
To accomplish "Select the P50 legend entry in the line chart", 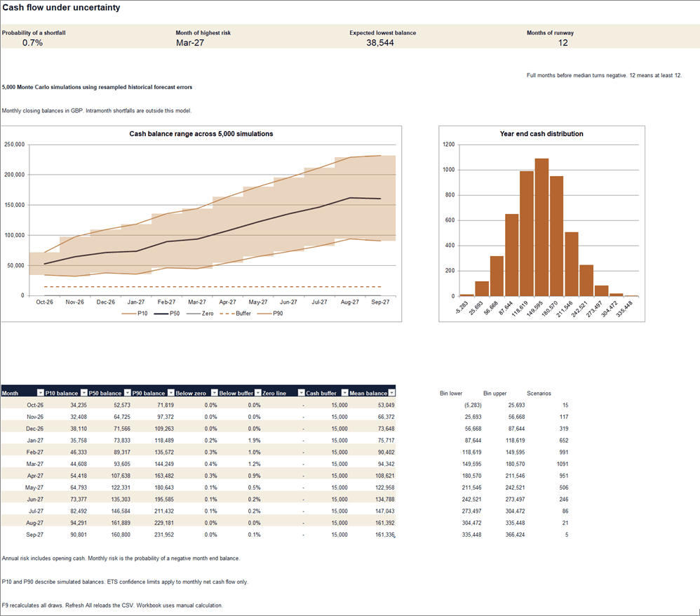I will click(x=167, y=314).
